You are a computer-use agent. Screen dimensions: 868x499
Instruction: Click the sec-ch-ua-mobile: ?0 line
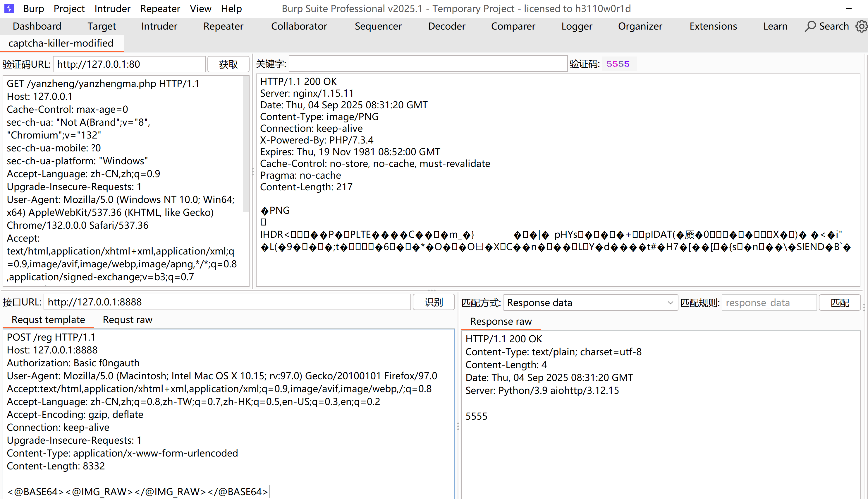[54, 148]
